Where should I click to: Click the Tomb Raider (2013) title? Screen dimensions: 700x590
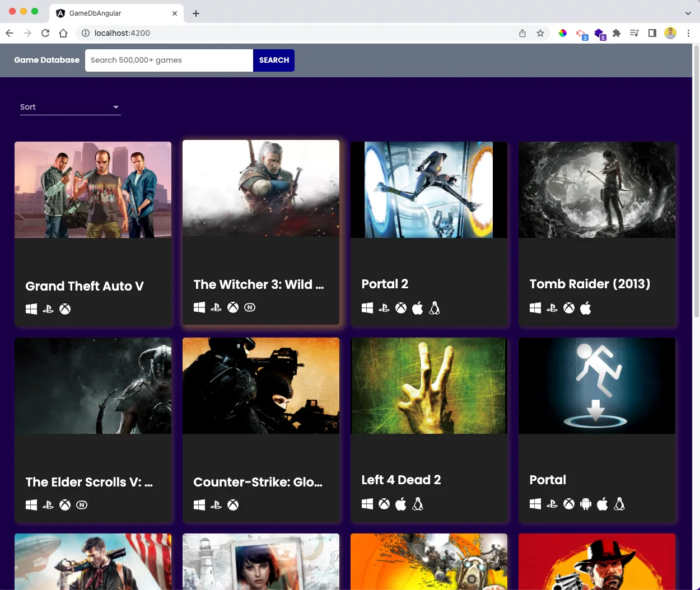pos(590,284)
